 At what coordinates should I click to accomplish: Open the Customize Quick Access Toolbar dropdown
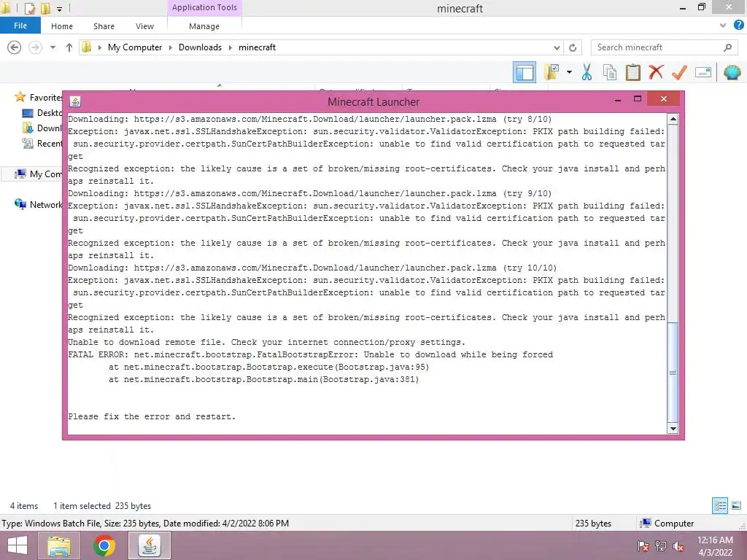tap(59, 9)
